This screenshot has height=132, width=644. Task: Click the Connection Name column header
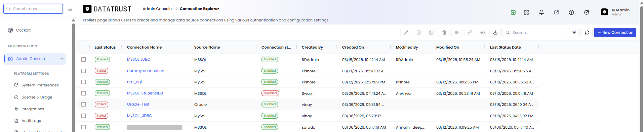point(144,47)
